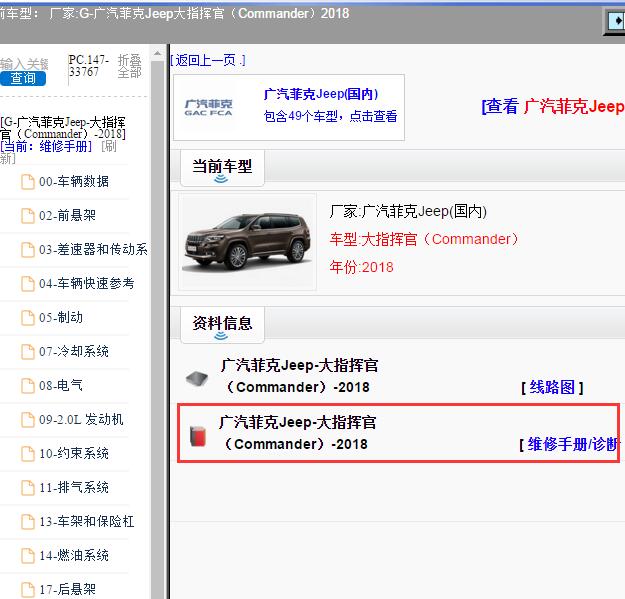Click the document icon beside 05-制动
This screenshot has height=599, width=625.
28,318
